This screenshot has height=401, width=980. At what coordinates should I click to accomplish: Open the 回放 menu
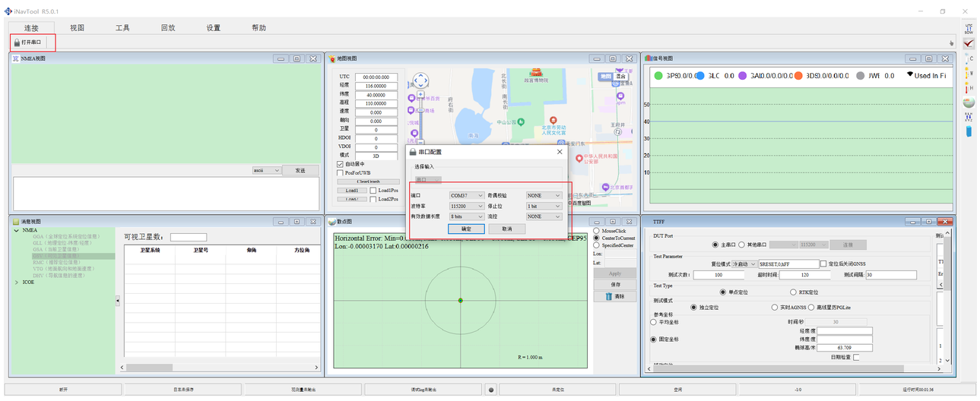(x=168, y=28)
